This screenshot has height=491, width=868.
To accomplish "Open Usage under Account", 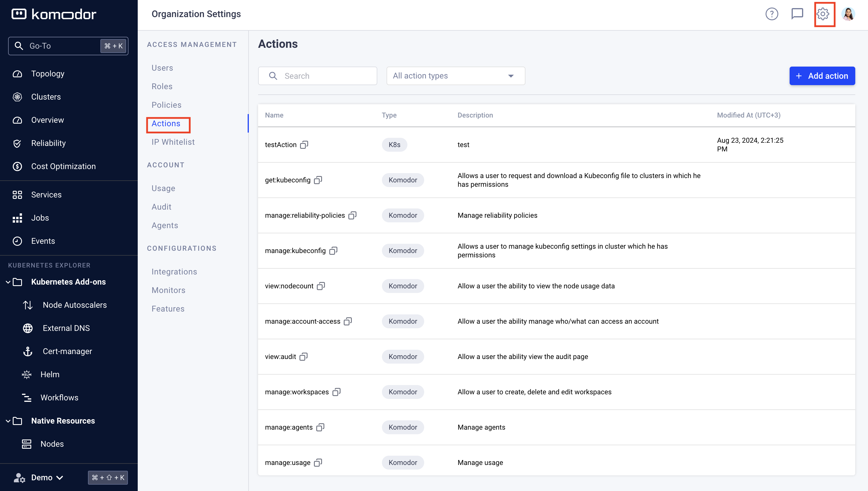I will pos(163,188).
